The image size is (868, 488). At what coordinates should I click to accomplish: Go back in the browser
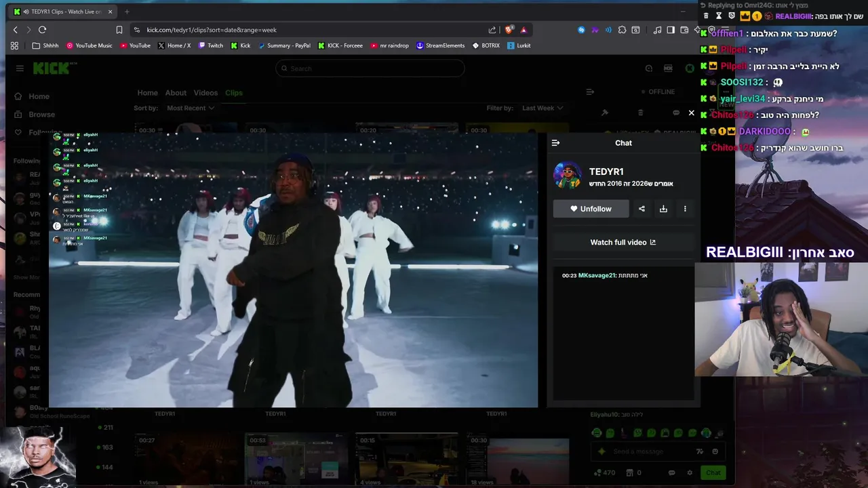tap(16, 30)
